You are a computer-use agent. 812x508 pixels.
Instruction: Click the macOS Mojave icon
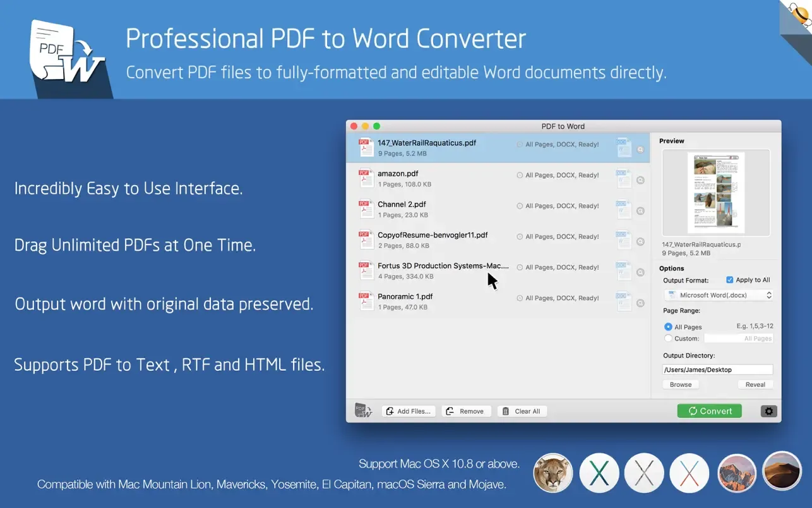pos(782,471)
